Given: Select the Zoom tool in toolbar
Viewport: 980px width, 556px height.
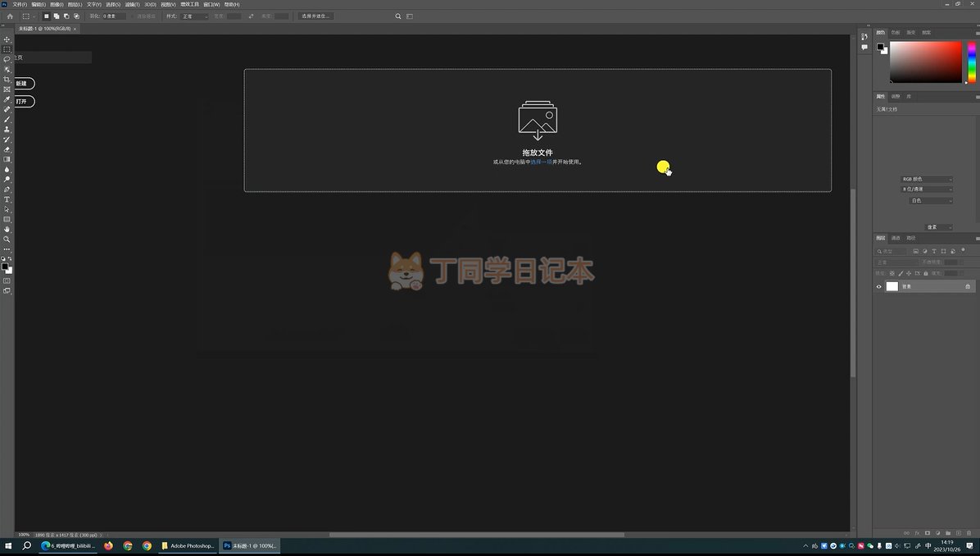Looking at the screenshot, I should coord(7,239).
